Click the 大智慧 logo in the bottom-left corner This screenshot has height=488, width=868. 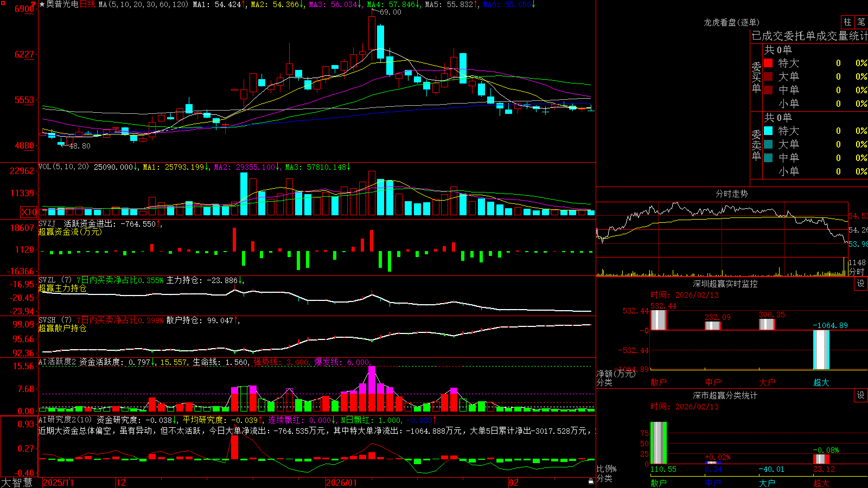point(17,483)
